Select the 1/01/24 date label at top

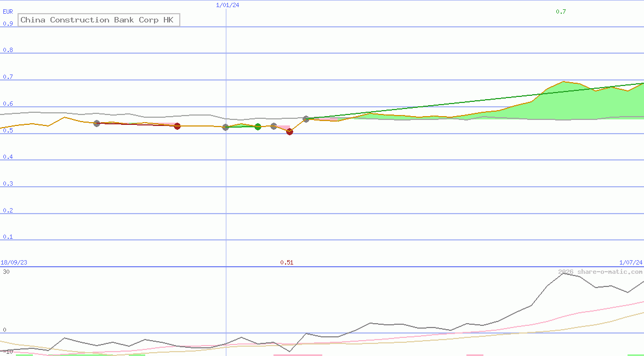(x=227, y=5)
